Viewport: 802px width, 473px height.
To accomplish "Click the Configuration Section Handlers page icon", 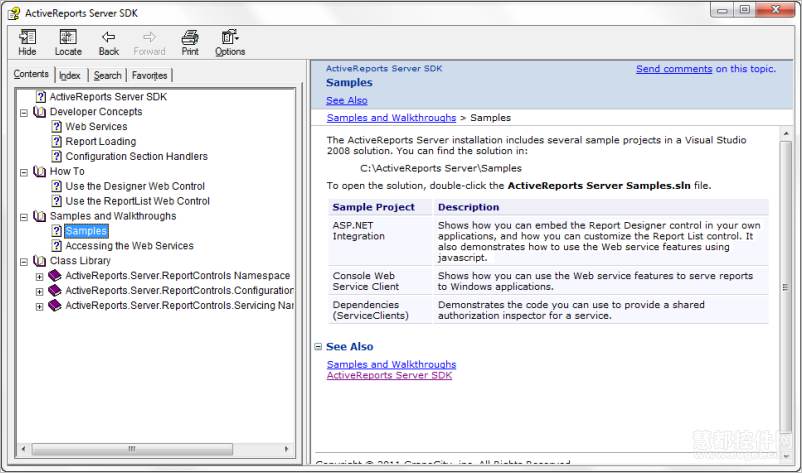I will (x=57, y=156).
